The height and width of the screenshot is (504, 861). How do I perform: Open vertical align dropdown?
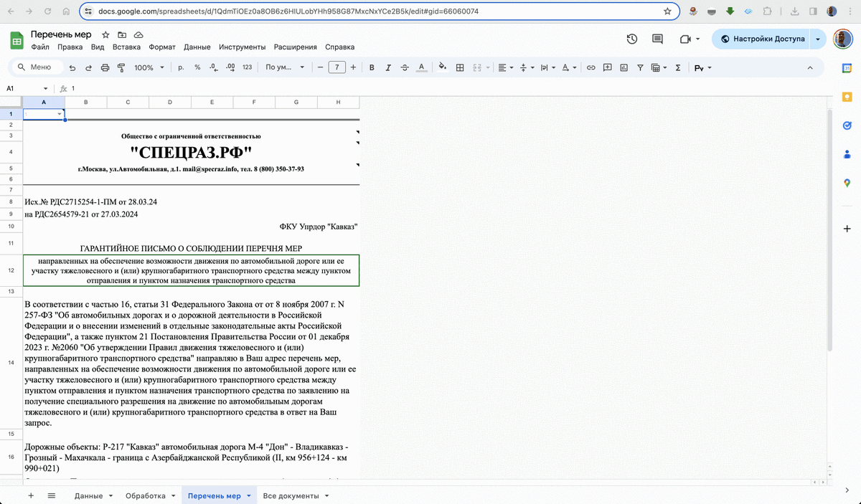[x=526, y=67]
